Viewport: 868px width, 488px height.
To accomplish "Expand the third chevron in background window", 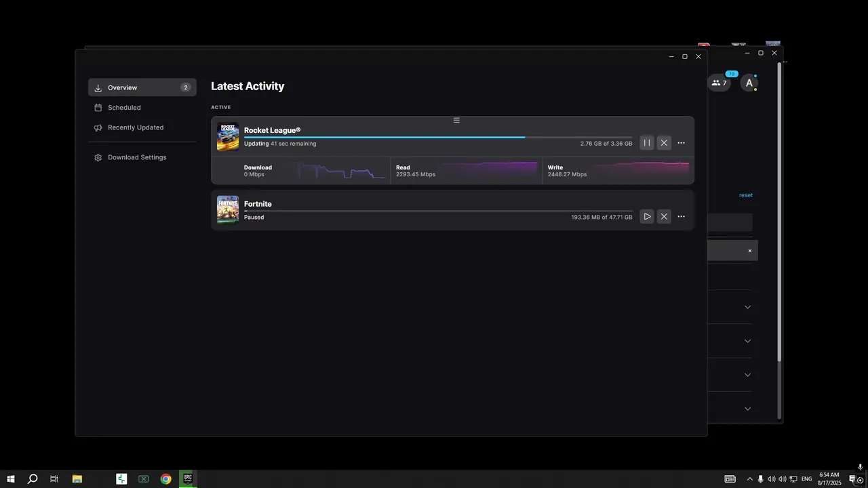I will coord(748,375).
